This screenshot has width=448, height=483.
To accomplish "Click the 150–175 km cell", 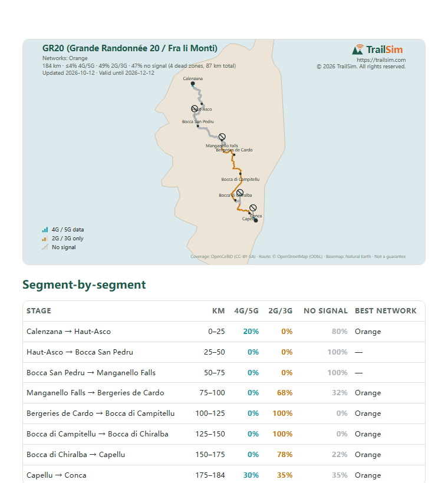I will 210,455.
